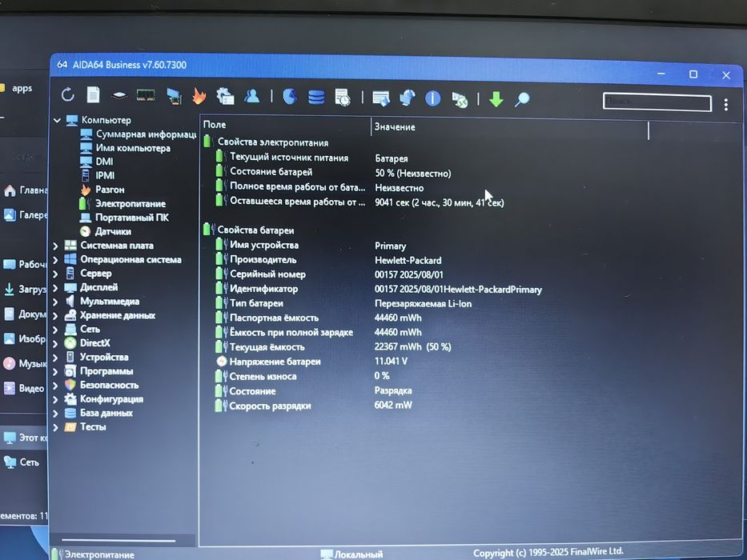Open the flame stability test toolbar icon
Image resolution: width=747 pixels, height=560 pixels.
pos(199,96)
